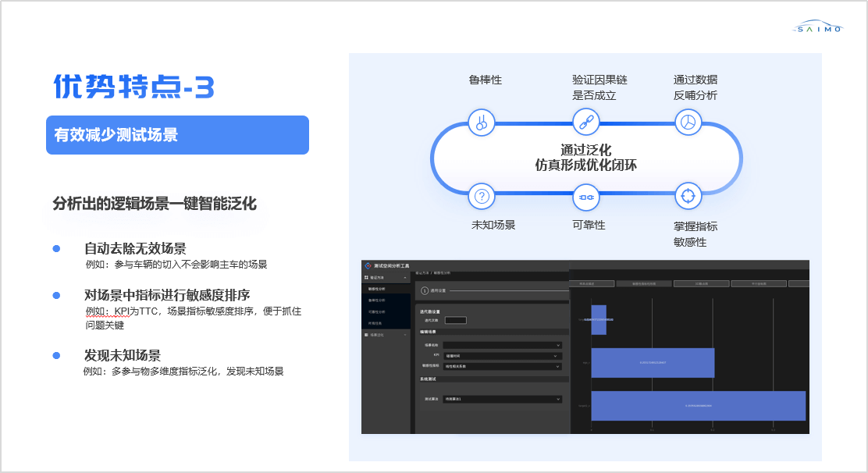Click the 有效减少测试场景 blue button
Image resolution: width=868 pixels, height=473 pixels.
pyautogui.click(x=177, y=135)
